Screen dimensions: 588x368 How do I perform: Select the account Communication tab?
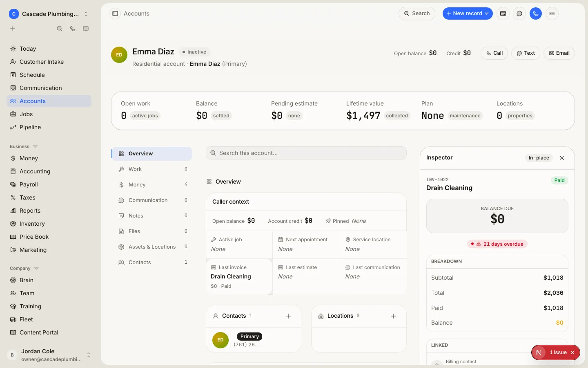coord(152,200)
